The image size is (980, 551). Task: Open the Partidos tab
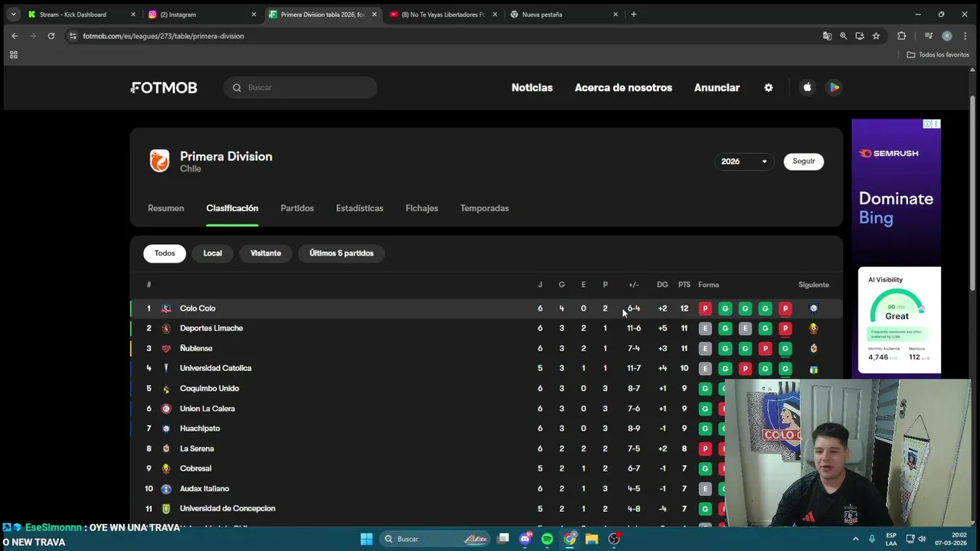297,208
